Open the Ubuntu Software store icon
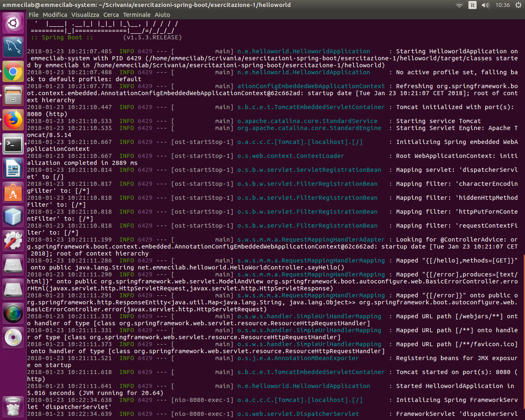The image size is (525, 420). 13,192
